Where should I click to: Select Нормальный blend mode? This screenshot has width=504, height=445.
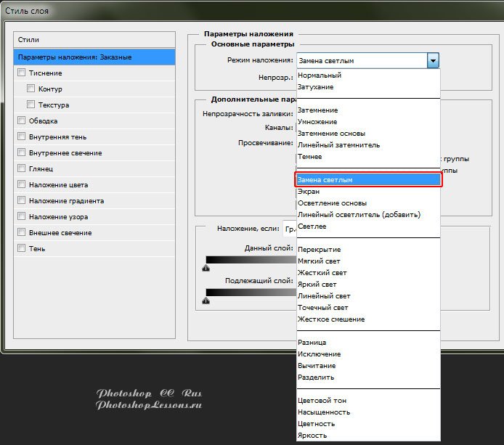pyautogui.click(x=319, y=75)
